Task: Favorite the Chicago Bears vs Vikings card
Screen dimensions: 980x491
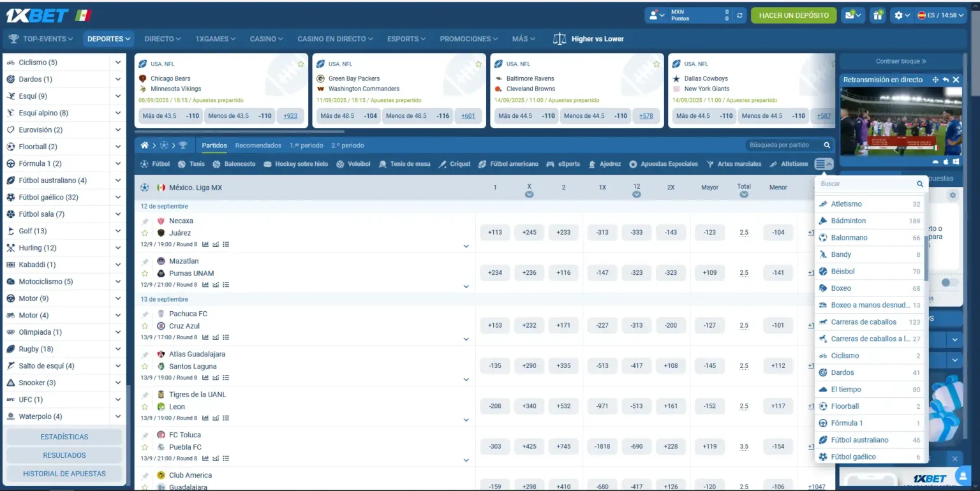Action: click(x=301, y=64)
